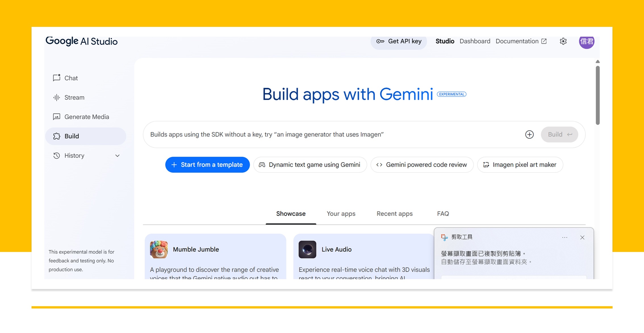Open the Mumble Jumble app card
This screenshot has height=333, width=644.
(215, 257)
